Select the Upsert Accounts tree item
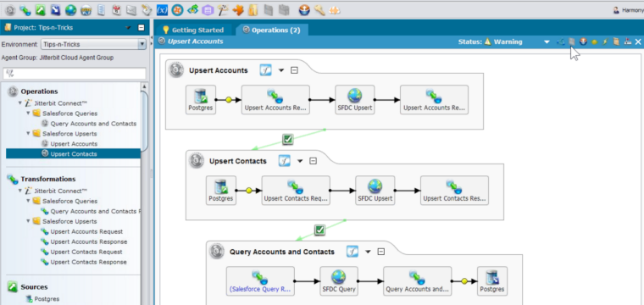Image resolution: width=644 pixels, height=305 pixels. [x=74, y=144]
